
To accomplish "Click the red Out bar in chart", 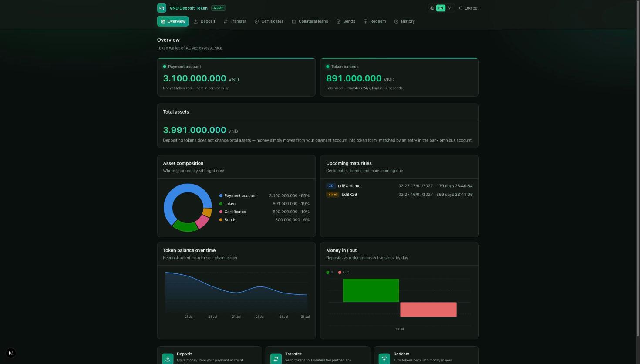I will pyautogui.click(x=428, y=310).
